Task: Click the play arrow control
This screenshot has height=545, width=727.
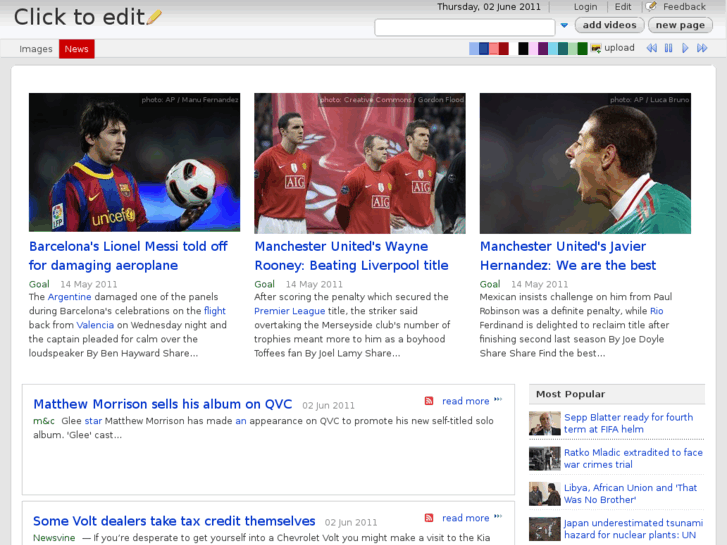Action: (685, 48)
